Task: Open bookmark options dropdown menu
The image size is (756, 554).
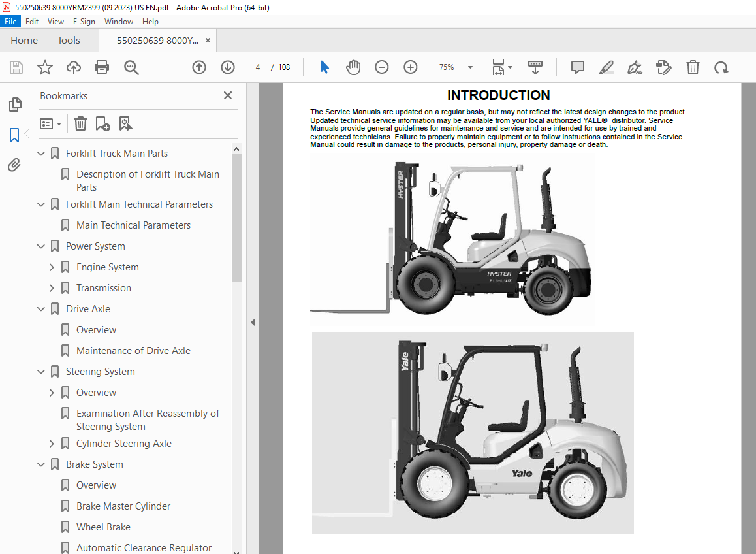Action: click(x=51, y=124)
